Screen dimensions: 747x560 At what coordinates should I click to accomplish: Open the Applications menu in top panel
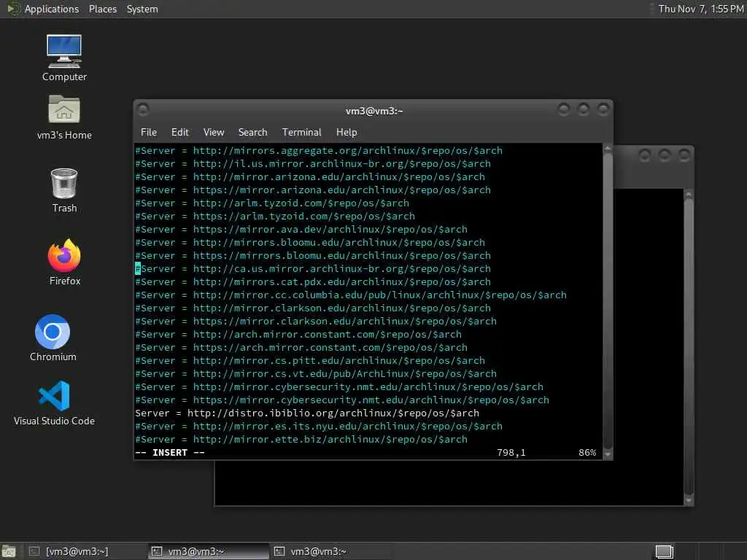point(52,9)
